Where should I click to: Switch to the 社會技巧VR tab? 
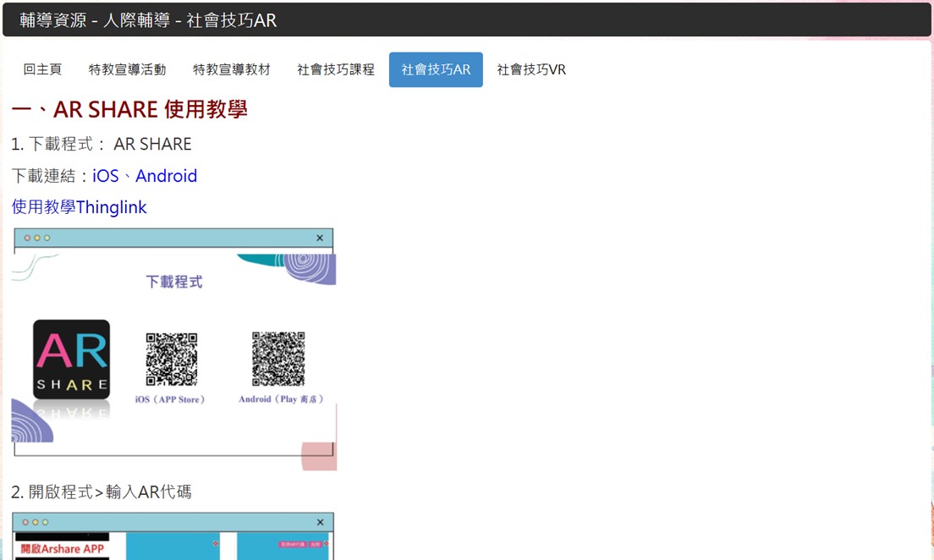(x=531, y=70)
